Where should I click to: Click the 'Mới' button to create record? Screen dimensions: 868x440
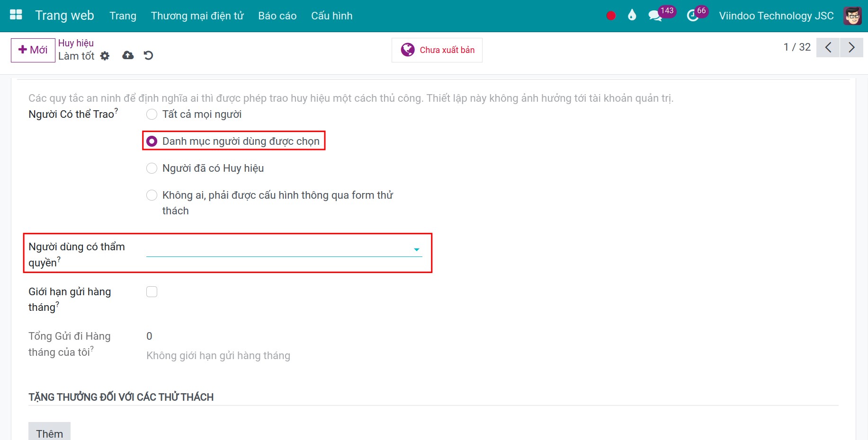click(x=33, y=50)
